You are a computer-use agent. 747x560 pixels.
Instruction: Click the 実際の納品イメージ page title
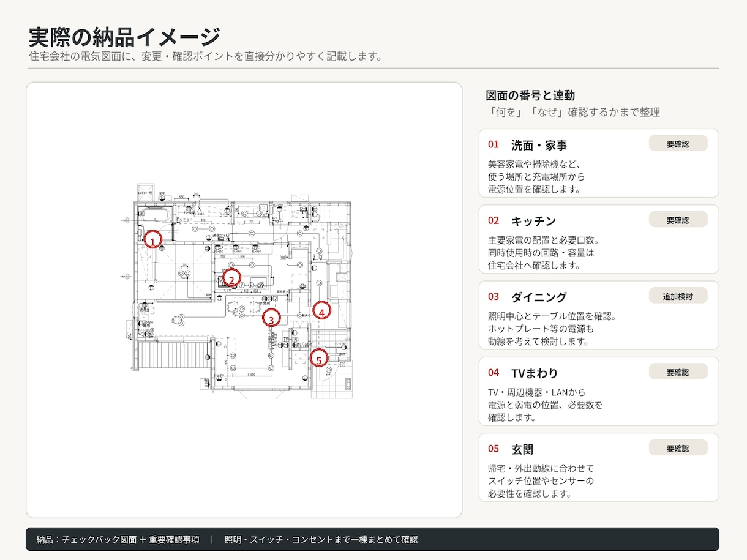tap(124, 37)
